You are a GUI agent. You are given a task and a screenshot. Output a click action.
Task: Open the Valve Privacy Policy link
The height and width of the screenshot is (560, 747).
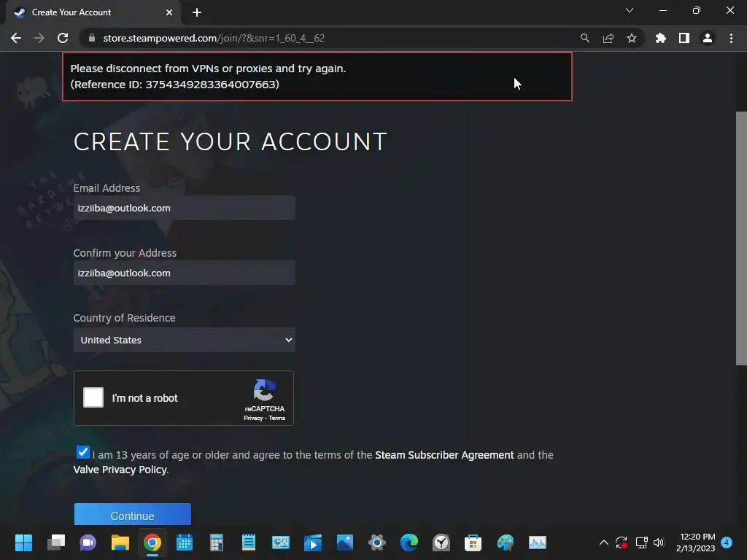point(120,470)
